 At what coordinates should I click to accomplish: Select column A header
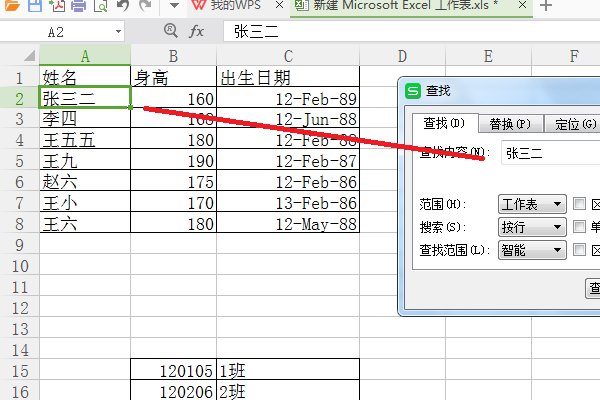coord(85,56)
